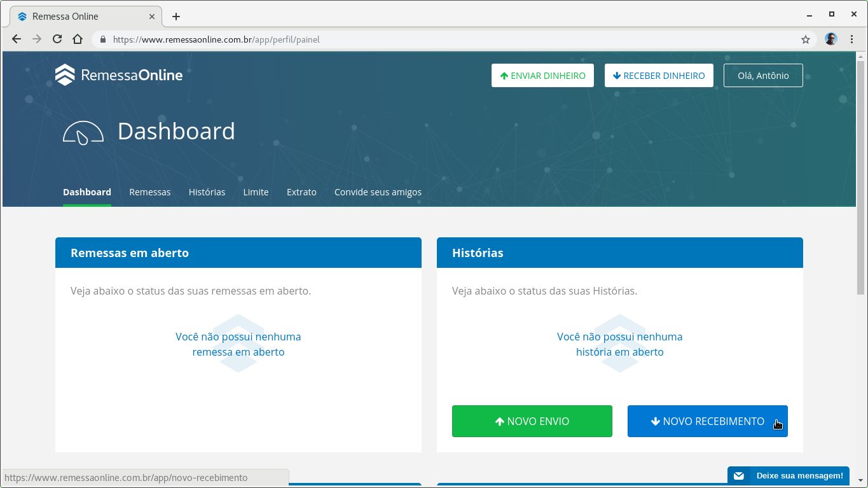
Task: Click ENVIAR DINHEIRO button
Action: [542, 76]
